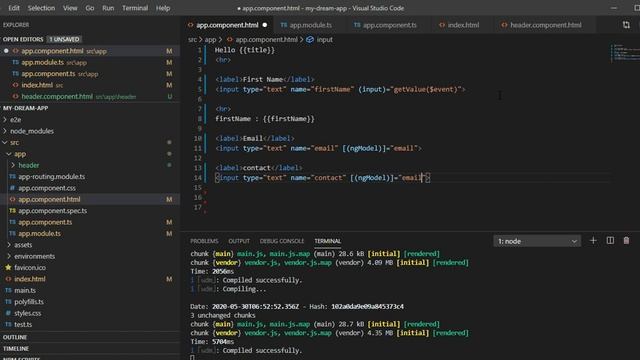Screen dimensions: 640x360
Task: Click line number 11 in the gutter
Action: (x=198, y=148)
